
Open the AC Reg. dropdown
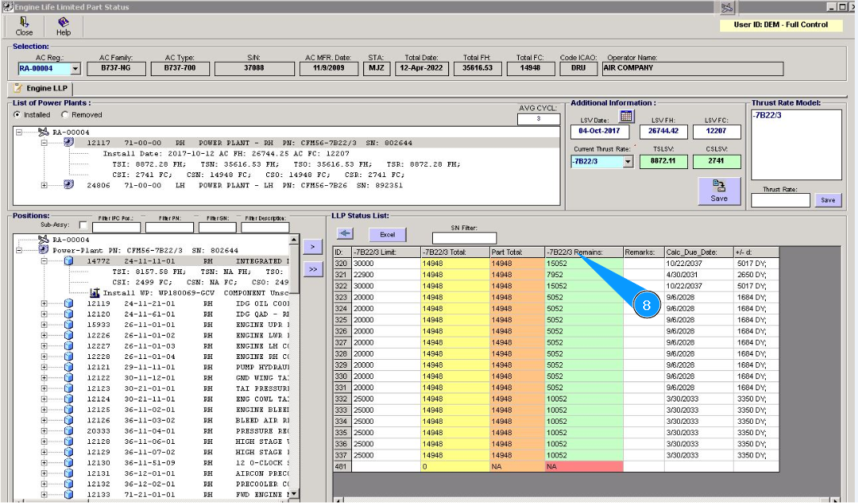[75, 70]
